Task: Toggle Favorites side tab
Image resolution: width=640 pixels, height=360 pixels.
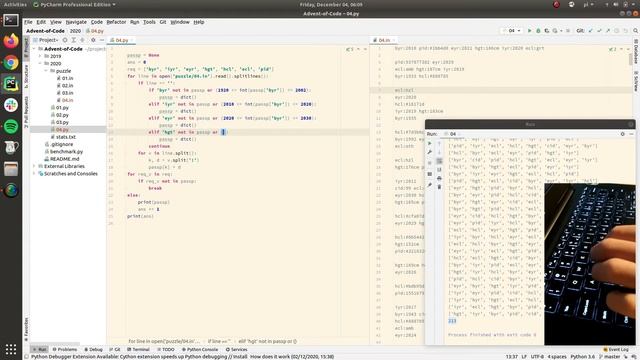Action: [26, 329]
